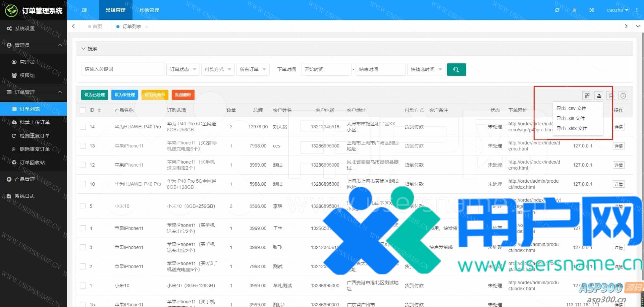Check the box for order ID 3
This screenshot has height=307, width=644.
click(83, 247)
